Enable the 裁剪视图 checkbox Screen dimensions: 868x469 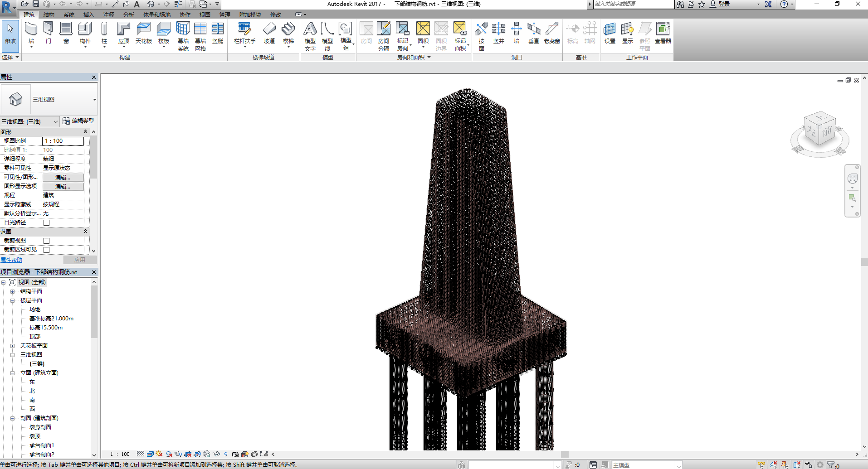[46, 240]
